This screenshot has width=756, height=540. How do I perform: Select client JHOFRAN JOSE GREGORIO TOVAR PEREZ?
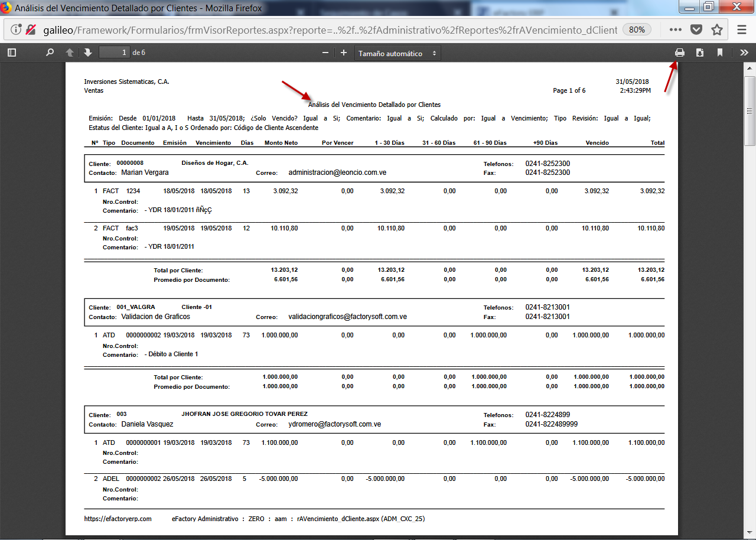[x=245, y=414]
